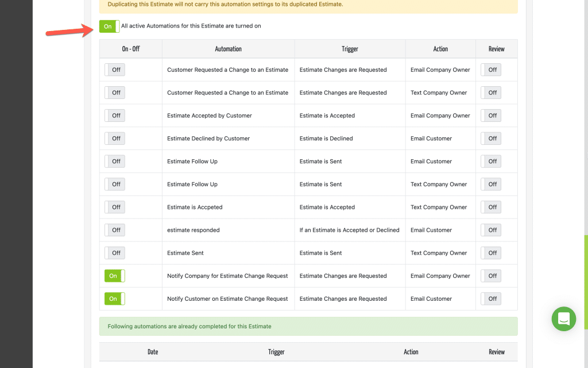
Task: Click the green page scrollbar thumb
Action: [586, 282]
